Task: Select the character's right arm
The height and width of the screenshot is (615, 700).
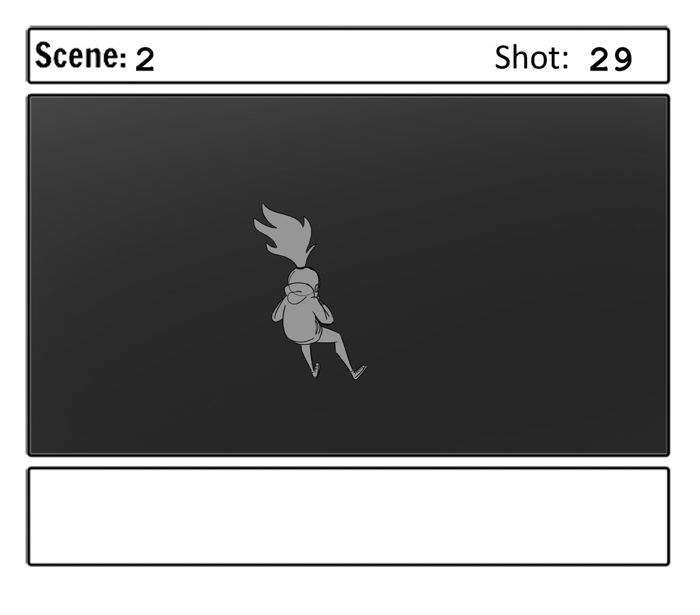Action: tap(325, 313)
